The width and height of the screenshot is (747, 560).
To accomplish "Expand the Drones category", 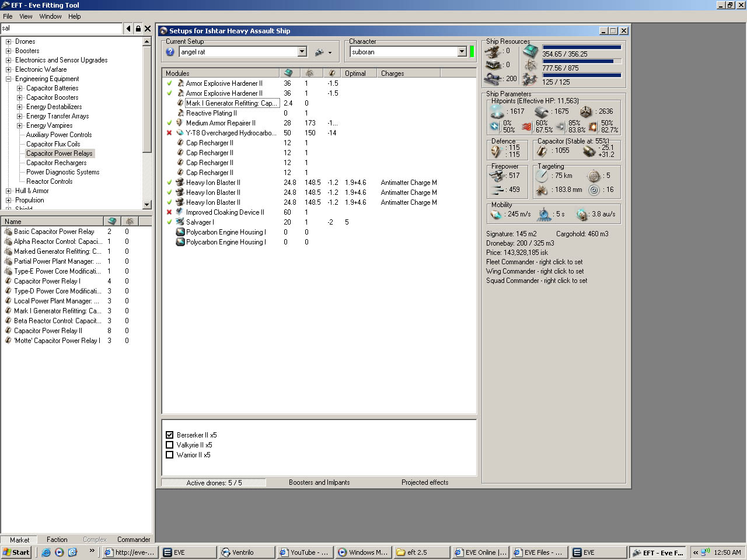I will point(8,41).
